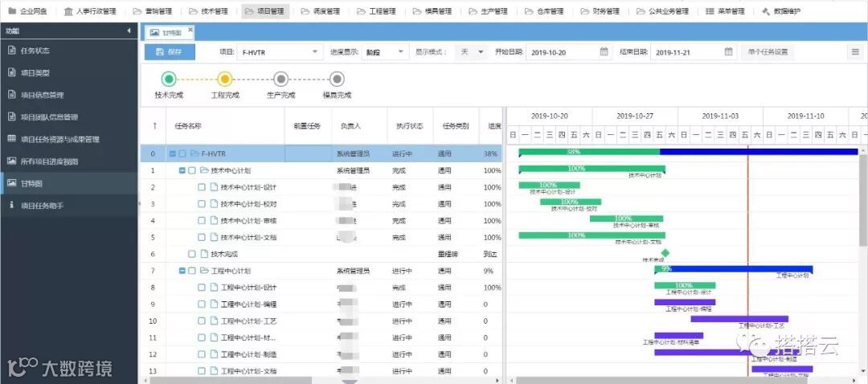Open 甘特图 in the sidebar
Screen dimensions: 868x384
68,183
